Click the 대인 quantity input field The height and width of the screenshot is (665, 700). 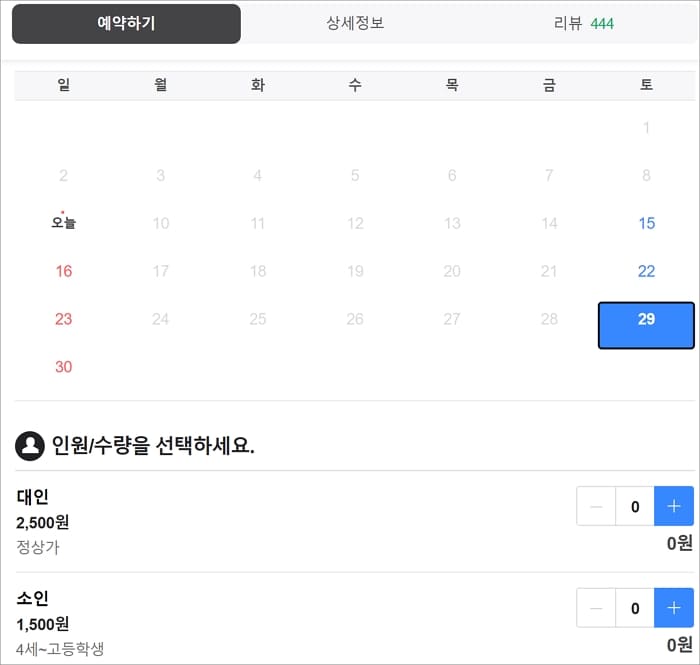[635, 507]
